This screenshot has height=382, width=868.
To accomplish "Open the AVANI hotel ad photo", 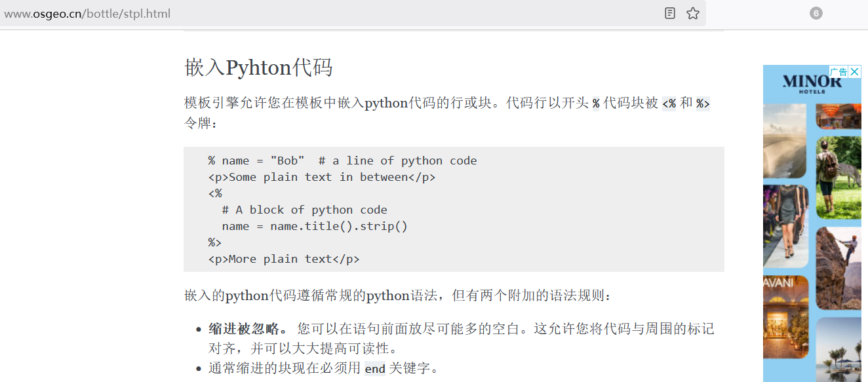I will coord(785,315).
